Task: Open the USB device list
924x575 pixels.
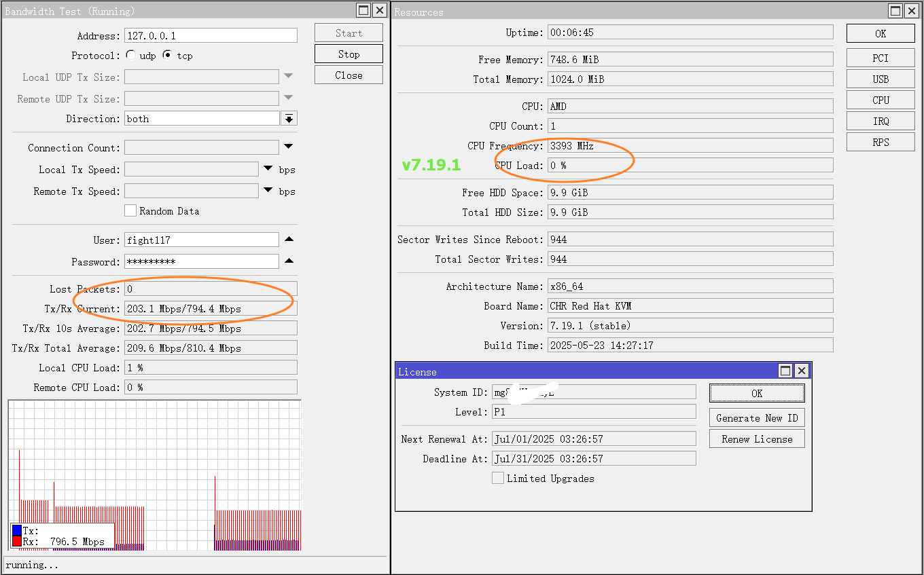Action: pos(881,79)
